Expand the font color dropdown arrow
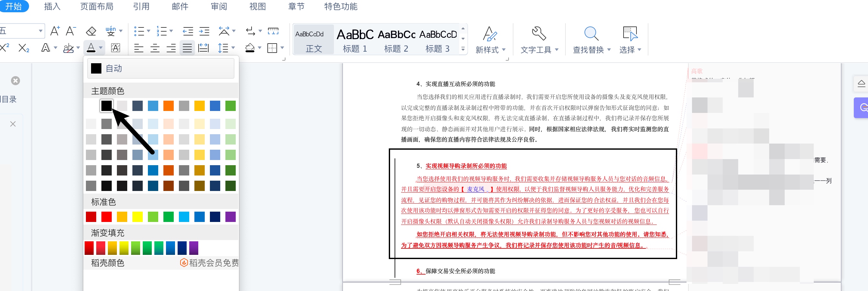Image resolution: width=868 pixels, height=291 pixels. (100, 48)
